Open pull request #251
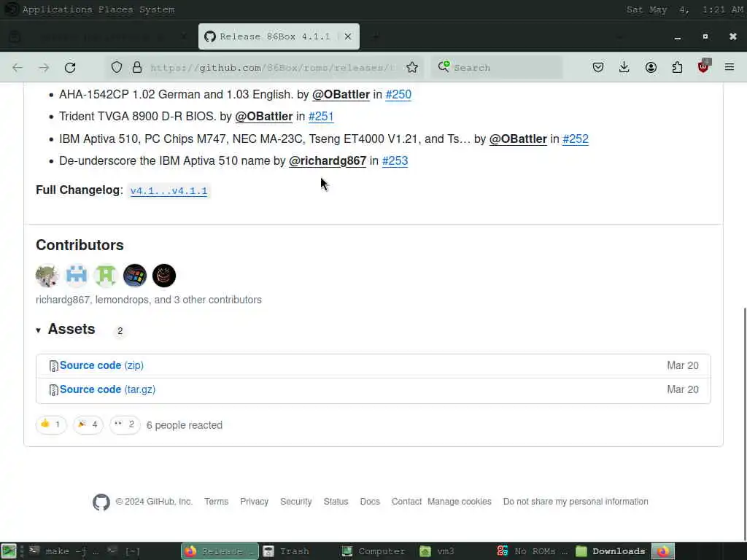The height and width of the screenshot is (560, 747). 321,116
